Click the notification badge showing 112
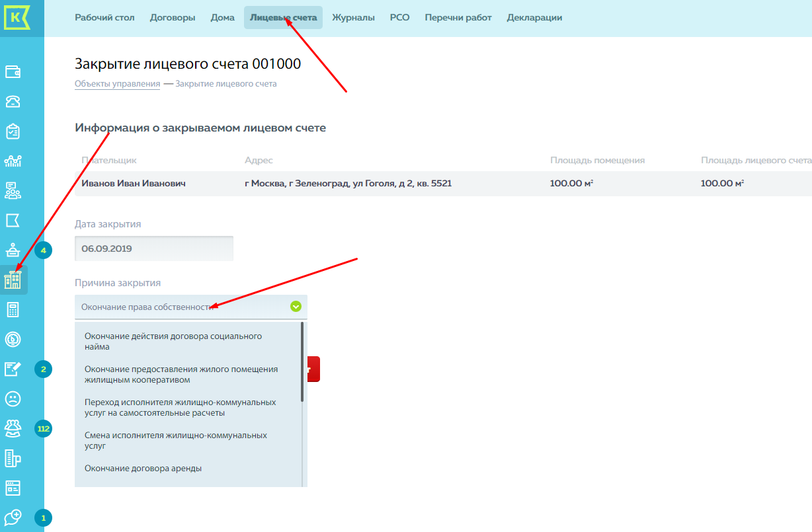 coord(44,429)
